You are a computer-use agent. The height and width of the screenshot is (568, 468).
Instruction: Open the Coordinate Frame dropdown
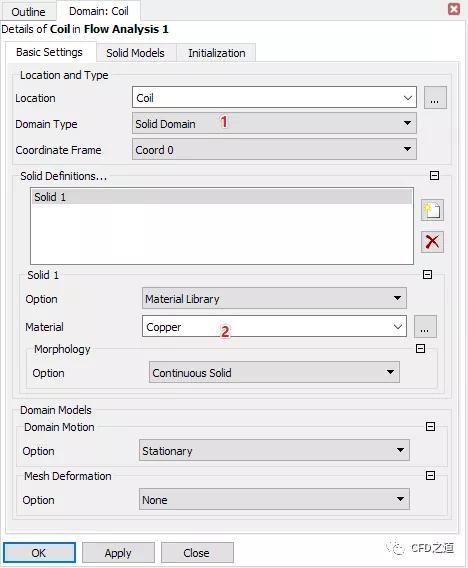pos(274,149)
